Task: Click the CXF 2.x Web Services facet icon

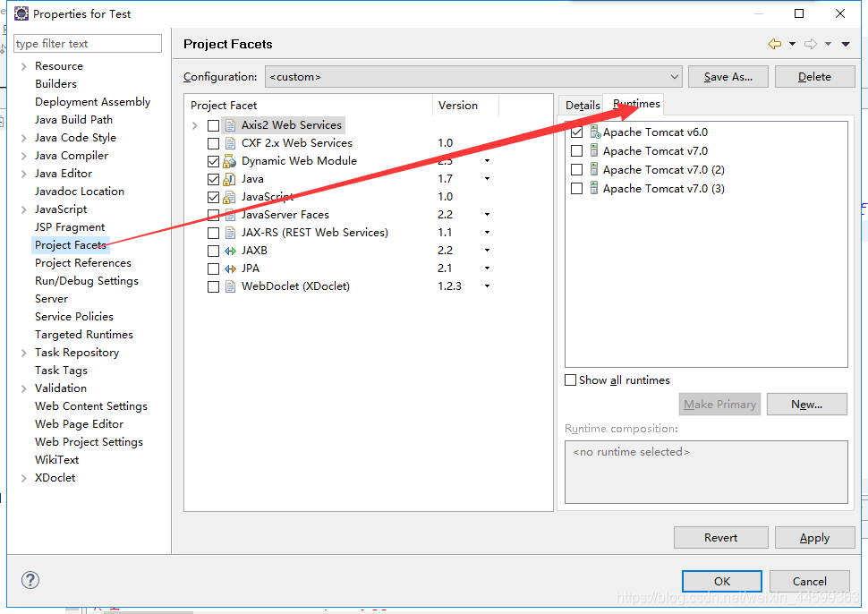Action: [230, 143]
